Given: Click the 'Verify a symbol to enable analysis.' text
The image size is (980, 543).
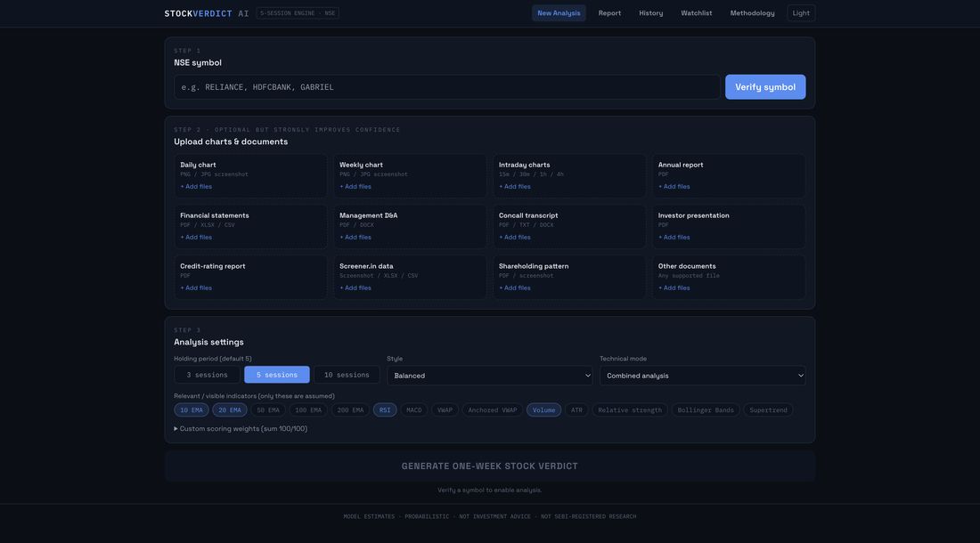Looking at the screenshot, I should 489,490.
